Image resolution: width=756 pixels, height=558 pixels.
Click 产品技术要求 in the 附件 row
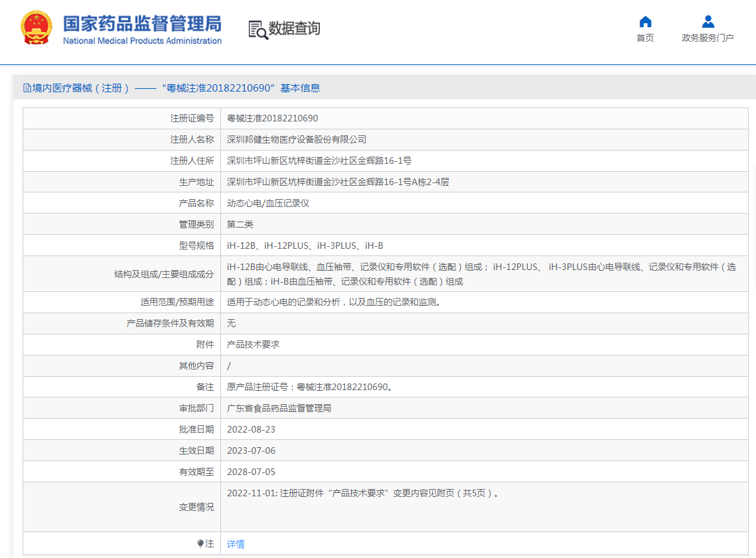point(253,344)
